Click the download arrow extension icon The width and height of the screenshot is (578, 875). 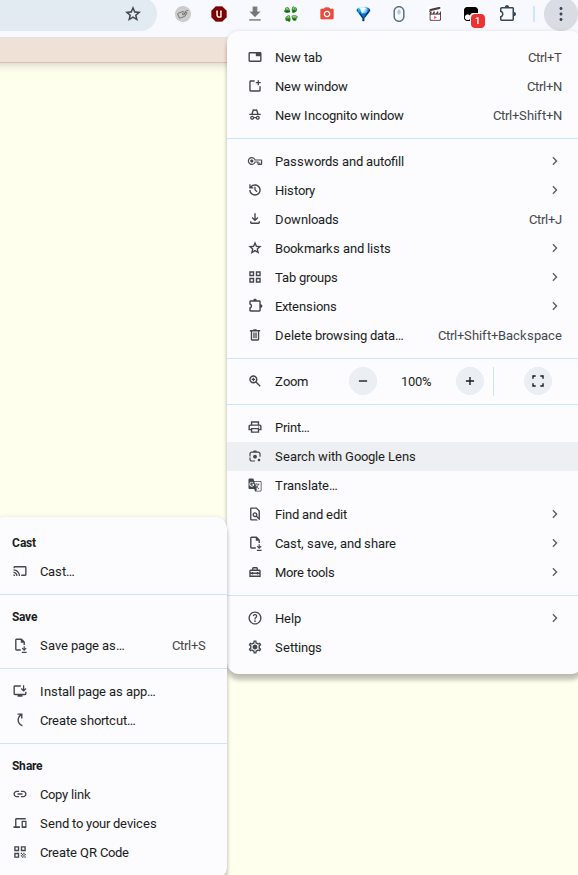pyautogui.click(x=255, y=14)
